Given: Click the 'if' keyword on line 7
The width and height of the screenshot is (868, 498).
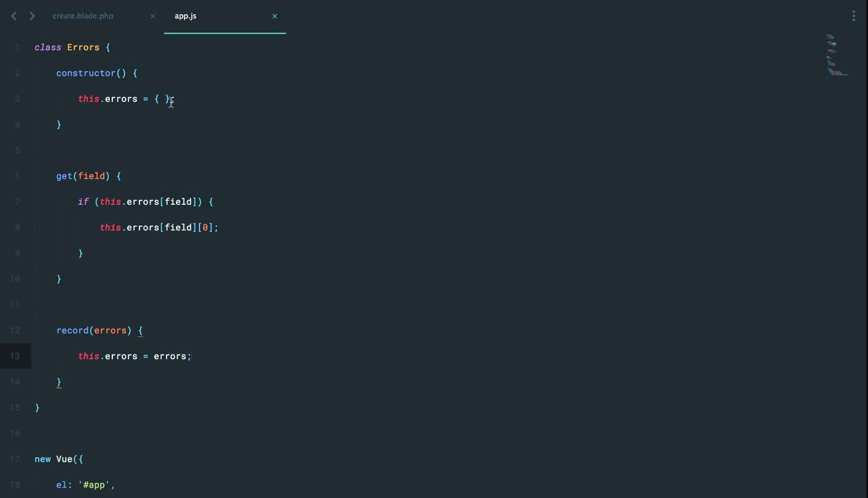Looking at the screenshot, I should click(83, 202).
